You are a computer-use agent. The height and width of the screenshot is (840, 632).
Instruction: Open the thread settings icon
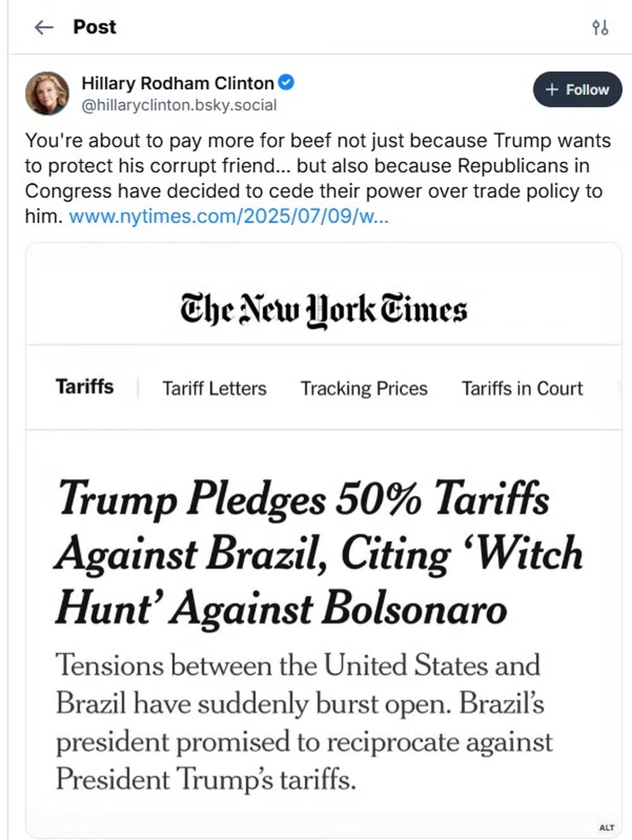[x=600, y=27]
